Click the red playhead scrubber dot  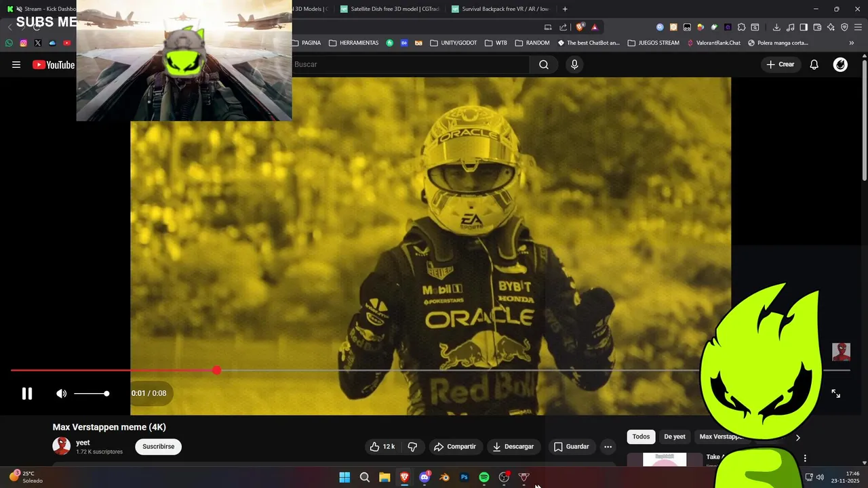(216, 370)
